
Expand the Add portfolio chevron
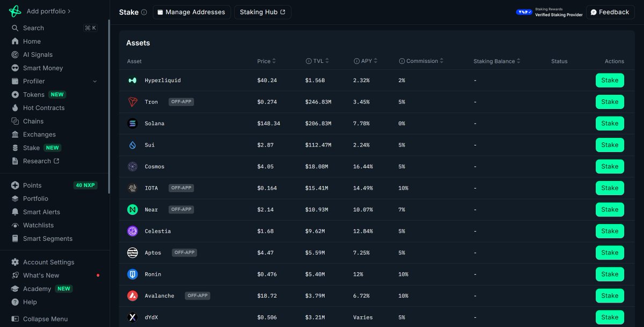pos(69,11)
